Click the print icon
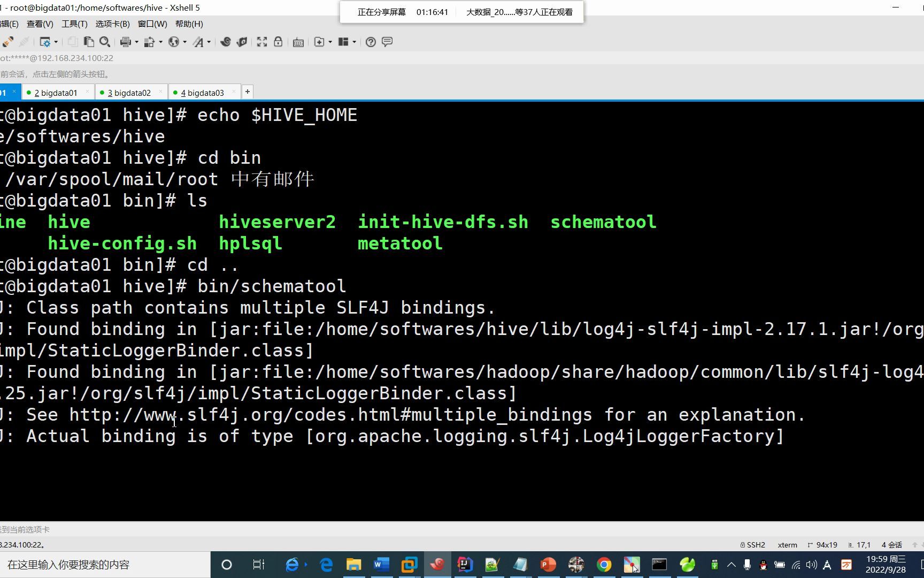 tap(126, 42)
